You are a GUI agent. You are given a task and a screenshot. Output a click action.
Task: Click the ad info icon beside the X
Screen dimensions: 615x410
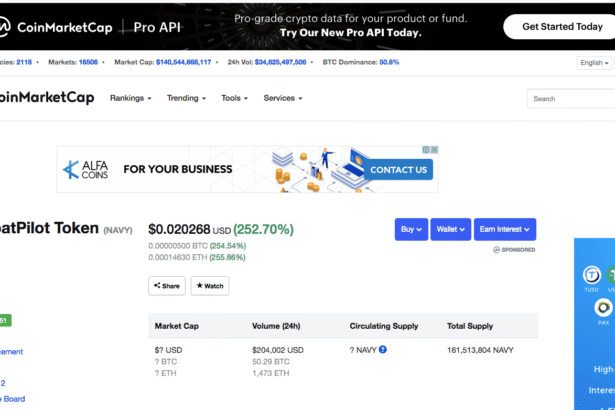click(x=426, y=149)
